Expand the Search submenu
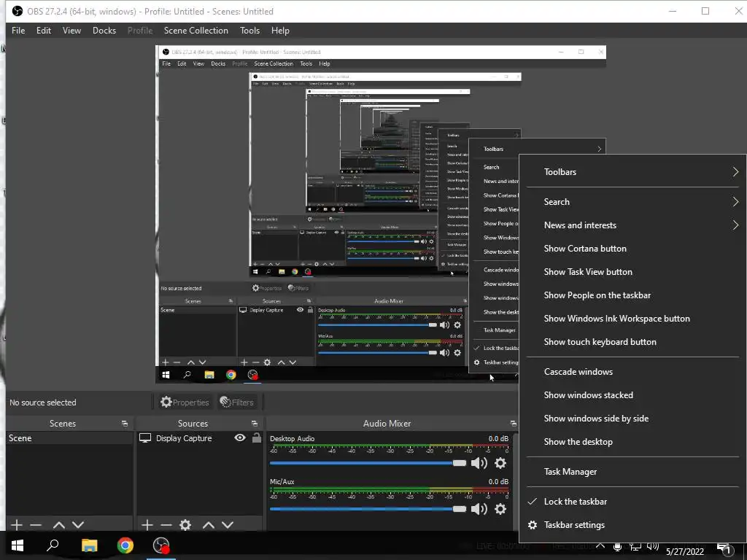The width and height of the screenshot is (747, 560). [x=634, y=202]
